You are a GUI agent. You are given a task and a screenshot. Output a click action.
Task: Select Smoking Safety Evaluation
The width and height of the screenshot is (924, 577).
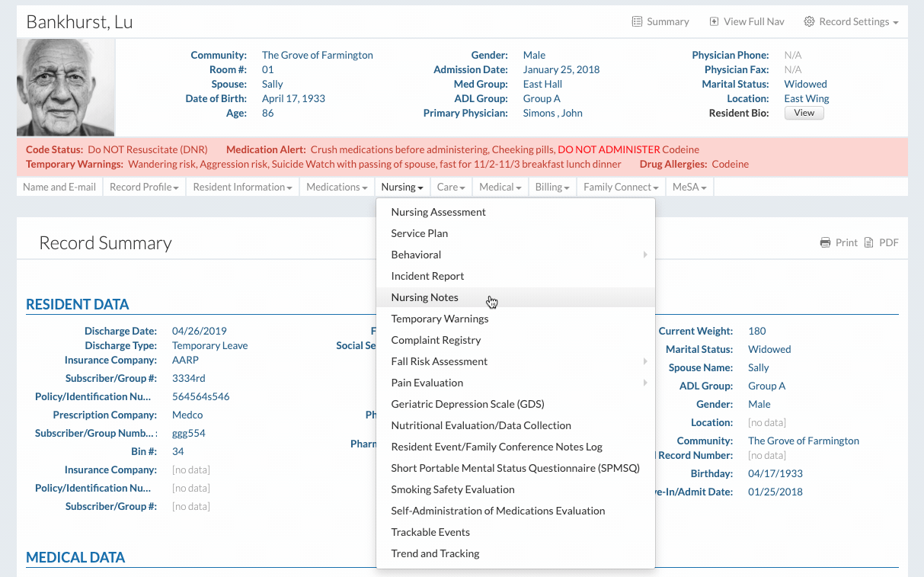[452, 489]
